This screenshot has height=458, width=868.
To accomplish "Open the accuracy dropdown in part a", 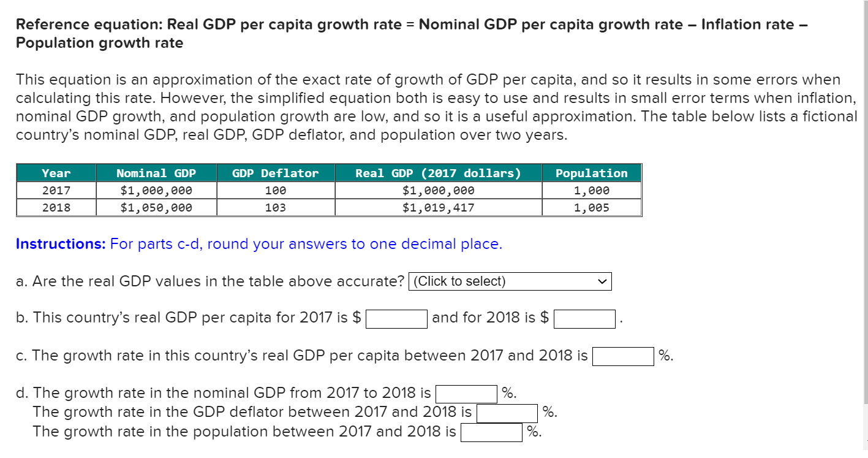I will (508, 281).
